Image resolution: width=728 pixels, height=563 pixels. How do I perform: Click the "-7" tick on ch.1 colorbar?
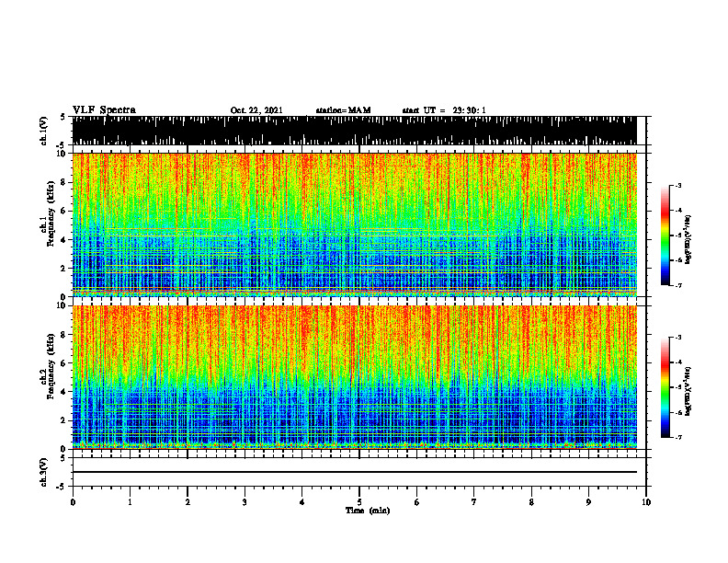pos(678,285)
